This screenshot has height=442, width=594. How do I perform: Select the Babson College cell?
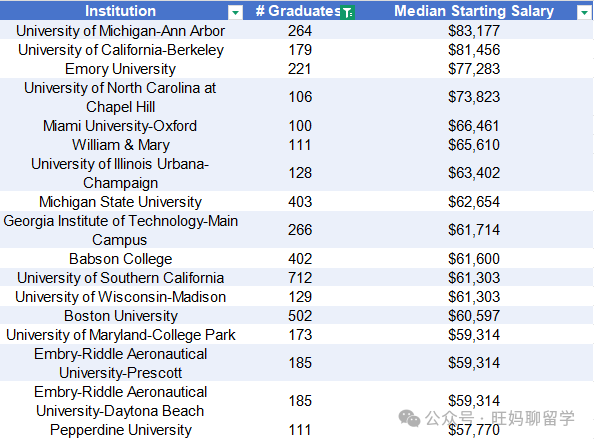120,259
